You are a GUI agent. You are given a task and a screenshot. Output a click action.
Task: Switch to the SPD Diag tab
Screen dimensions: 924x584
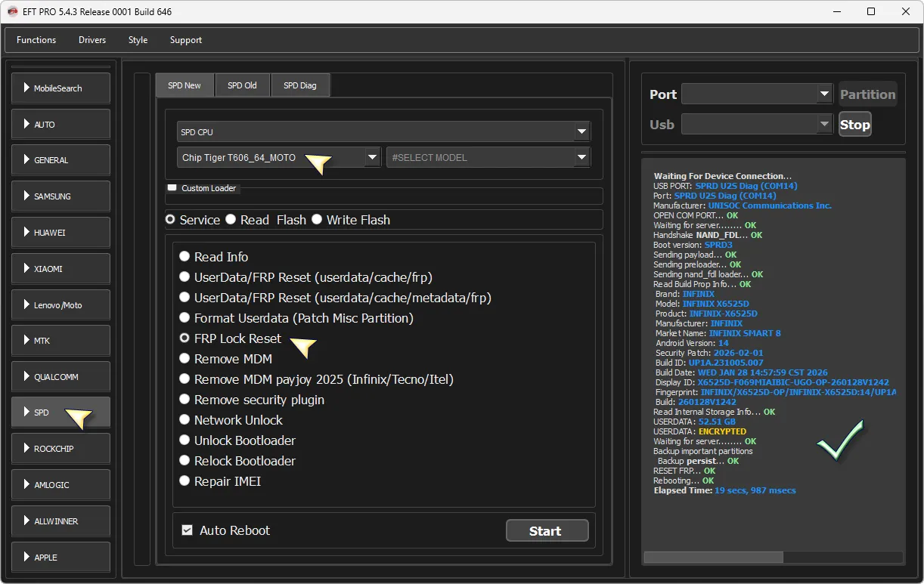coord(300,85)
